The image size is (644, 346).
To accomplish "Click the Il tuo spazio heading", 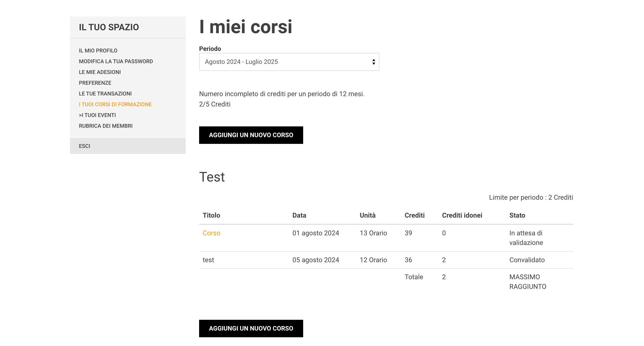I will [x=109, y=27].
